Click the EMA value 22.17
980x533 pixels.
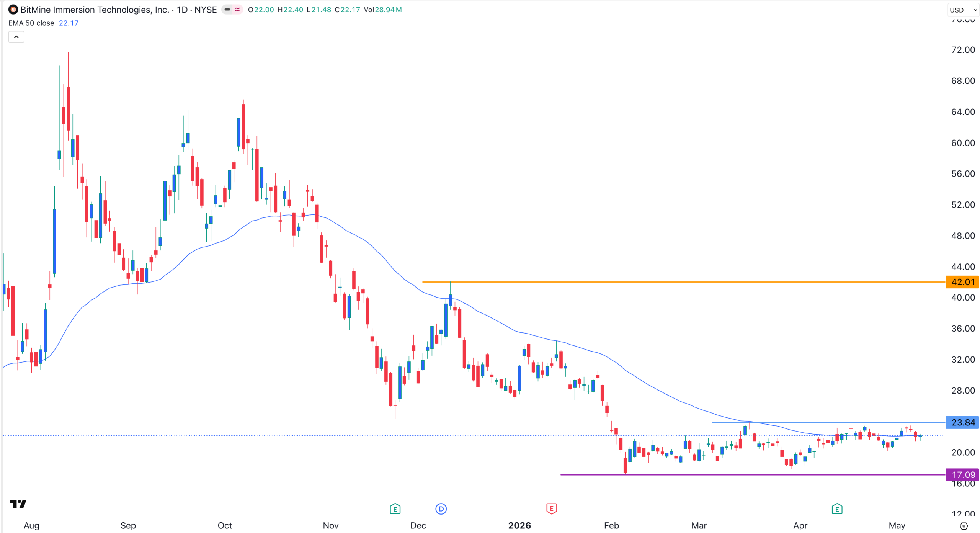[x=69, y=23]
